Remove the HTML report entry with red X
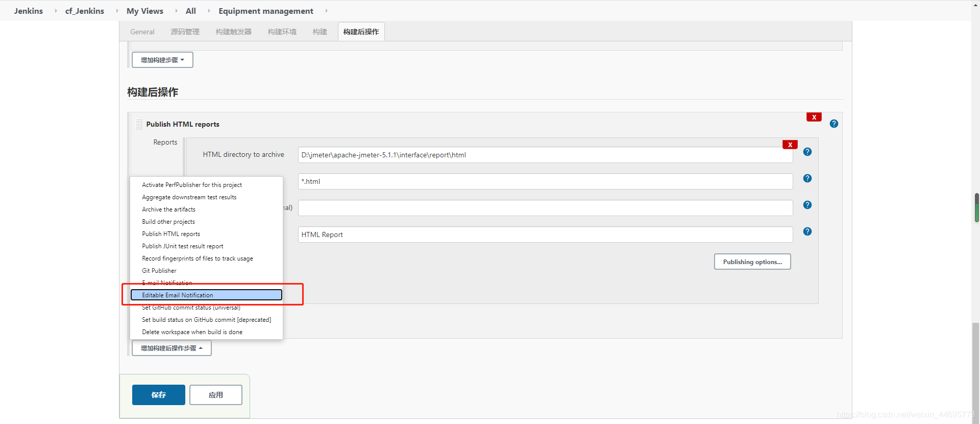The width and height of the screenshot is (980, 424). click(x=790, y=145)
